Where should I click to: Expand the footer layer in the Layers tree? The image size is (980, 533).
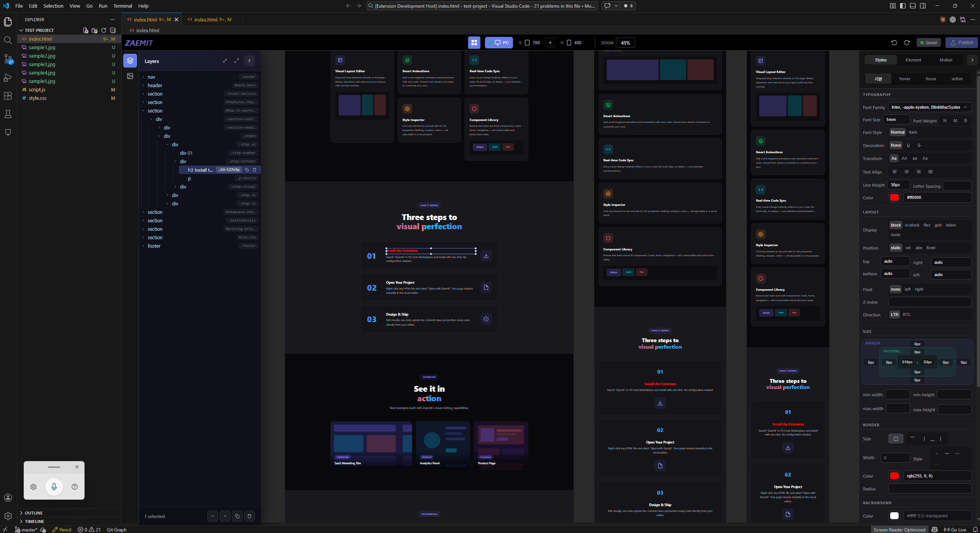click(x=144, y=246)
